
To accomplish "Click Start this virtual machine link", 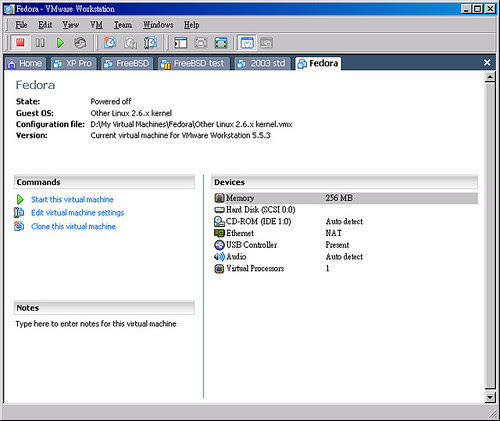I will click(72, 200).
